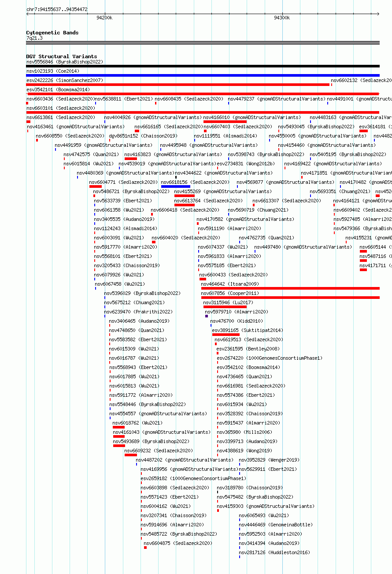Viewport: 392px width, 574px height.
Task: Click the esv2734831 (Wong2012b) label
Action: pos(246,164)
